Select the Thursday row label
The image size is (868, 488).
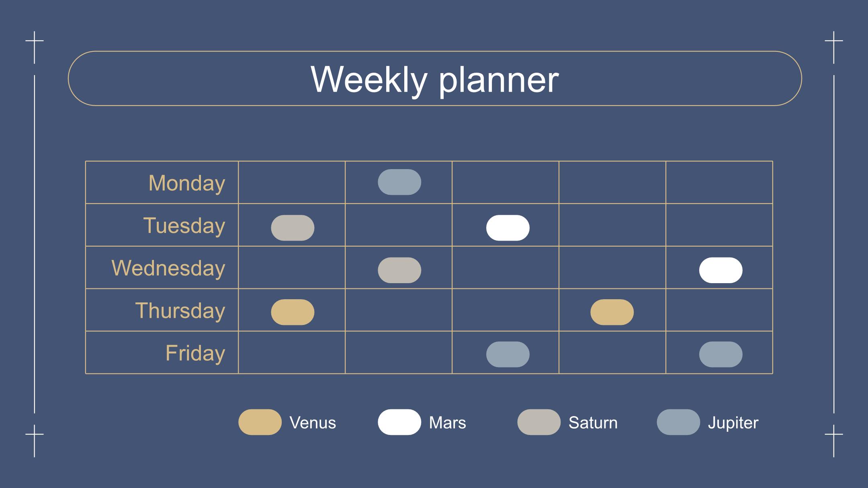coord(180,310)
